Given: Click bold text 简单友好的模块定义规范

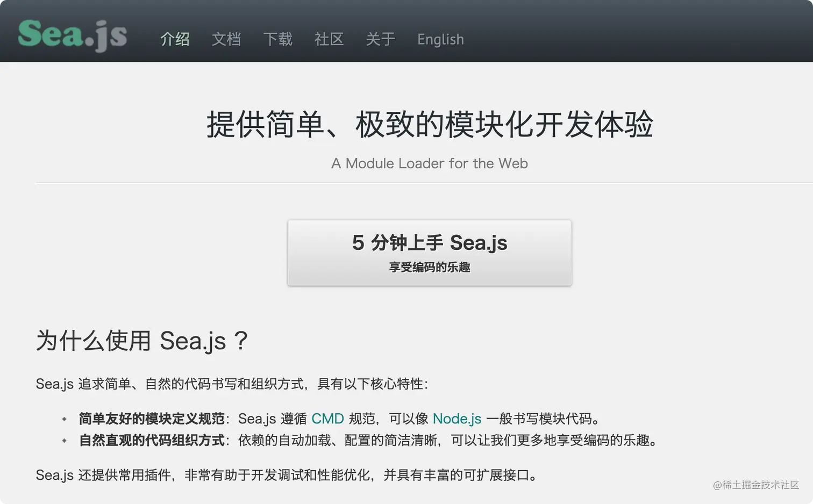Looking at the screenshot, I should [x=152, y=419].
